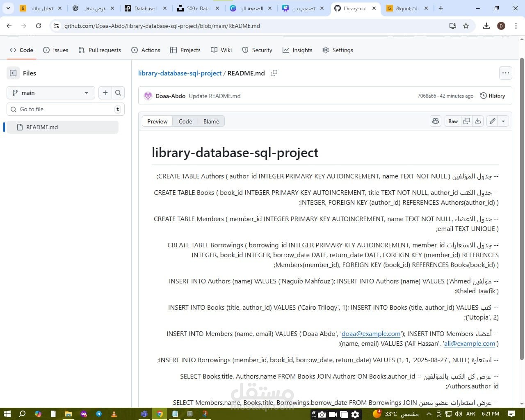Copy raw file contents icon
Viewport: 525px width, 420px height.
[467, 121]
